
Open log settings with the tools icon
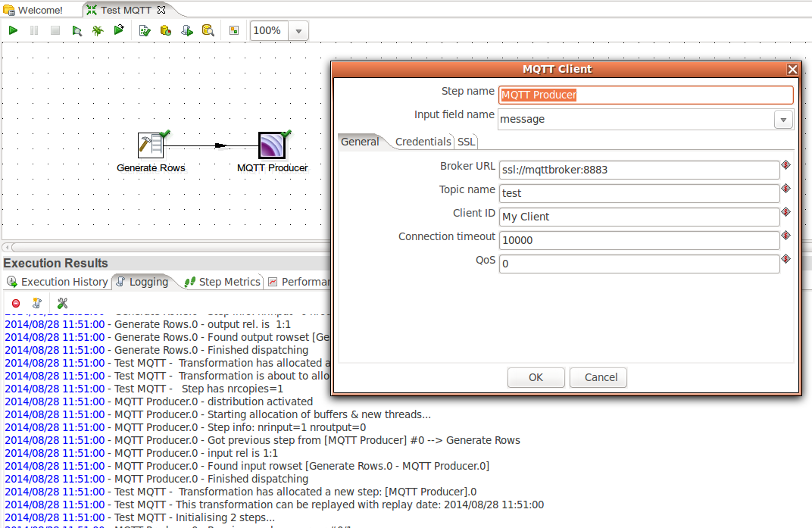click(63, 303)
